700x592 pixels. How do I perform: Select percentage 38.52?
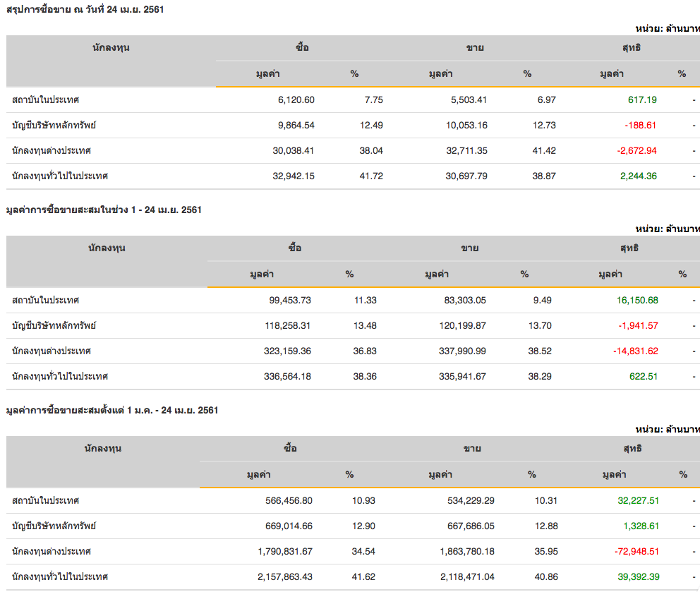click(x=540, y=351)
